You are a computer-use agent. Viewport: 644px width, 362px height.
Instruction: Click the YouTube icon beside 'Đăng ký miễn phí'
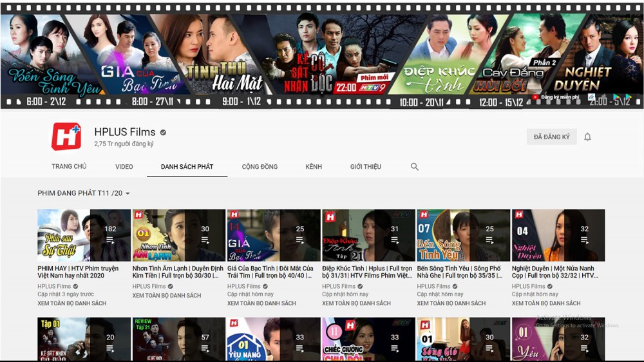[x=535, y=97]
